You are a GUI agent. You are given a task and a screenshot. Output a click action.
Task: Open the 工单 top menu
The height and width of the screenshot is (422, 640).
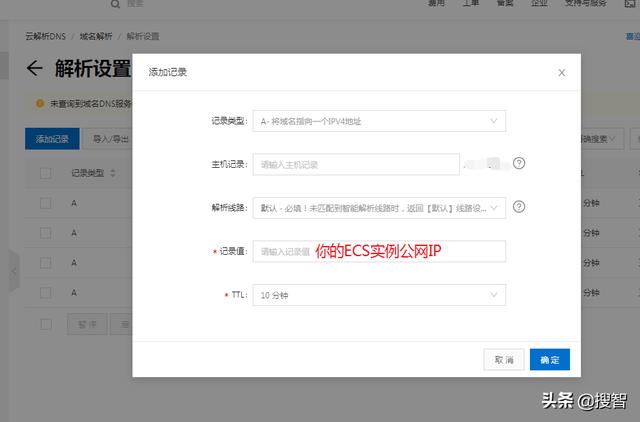[x=470, y=3]
